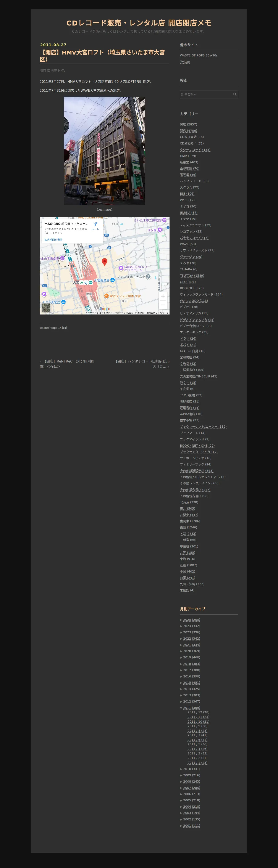The image size is (278, 868).
Task: Click the Google logo on the map
Action: pyautogui.click(x=105, y=309)
